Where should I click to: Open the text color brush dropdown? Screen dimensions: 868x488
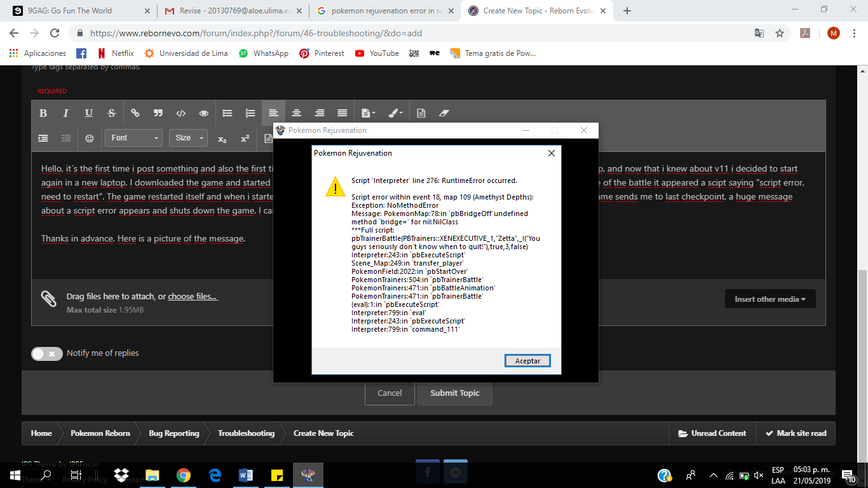click(x=395, y=113)
